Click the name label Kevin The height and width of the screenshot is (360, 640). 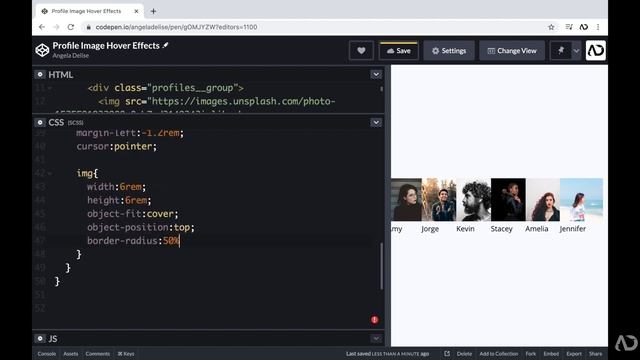465,229
